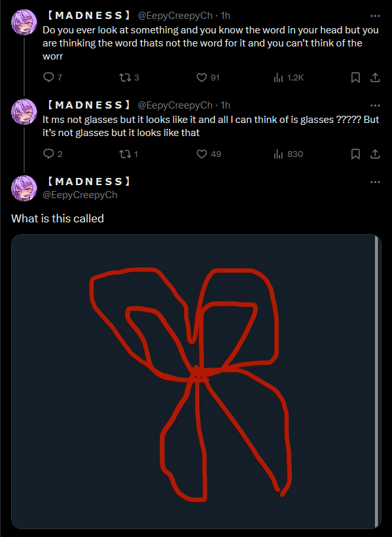The height and width of the screenshot is (537, 392).
Task: Reply to the glasses tweet with 2 comments
Action: pos(53,154)
